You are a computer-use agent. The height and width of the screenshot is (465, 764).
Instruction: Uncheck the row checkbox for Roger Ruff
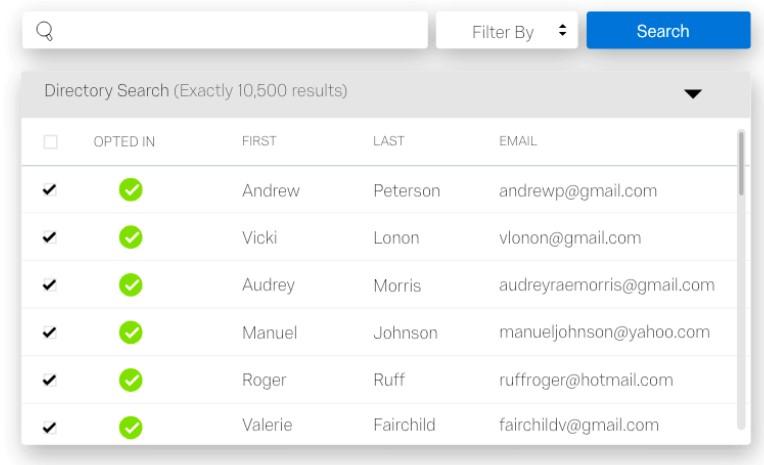click(x=50, y=380)
